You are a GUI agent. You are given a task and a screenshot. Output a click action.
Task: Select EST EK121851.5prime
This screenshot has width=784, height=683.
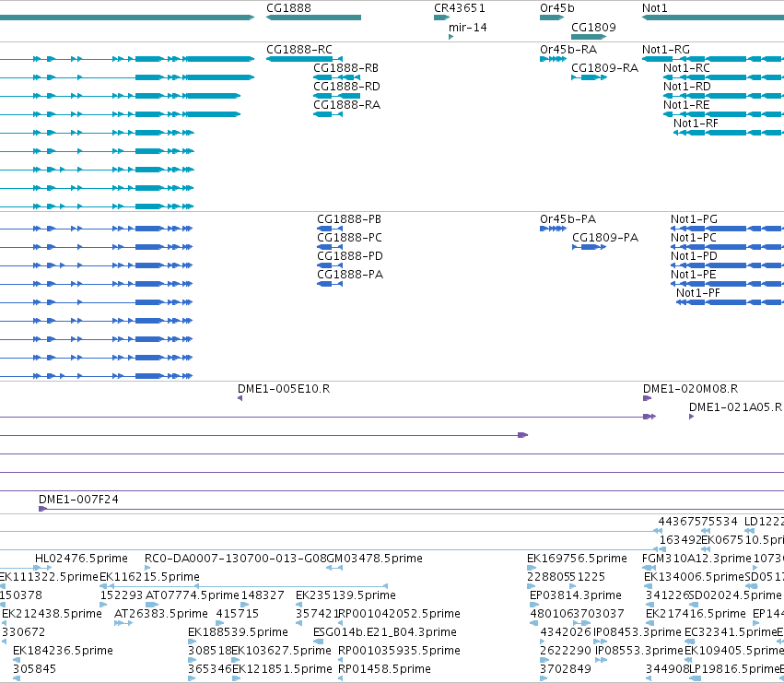(236, 678)
